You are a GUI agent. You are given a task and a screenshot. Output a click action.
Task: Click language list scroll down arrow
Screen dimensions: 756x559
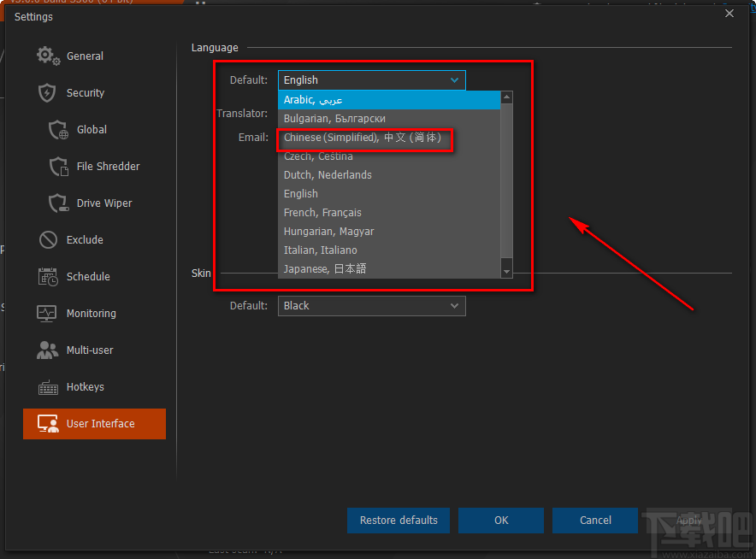506,272
